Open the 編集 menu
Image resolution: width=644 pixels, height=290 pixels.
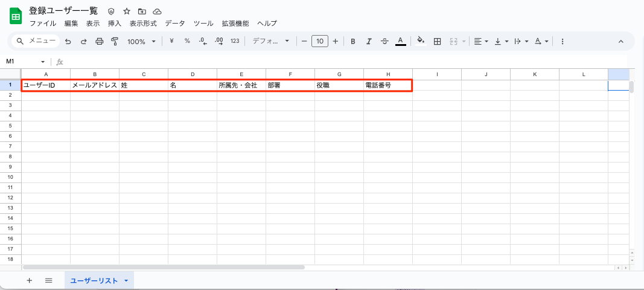tap(71, 24)
